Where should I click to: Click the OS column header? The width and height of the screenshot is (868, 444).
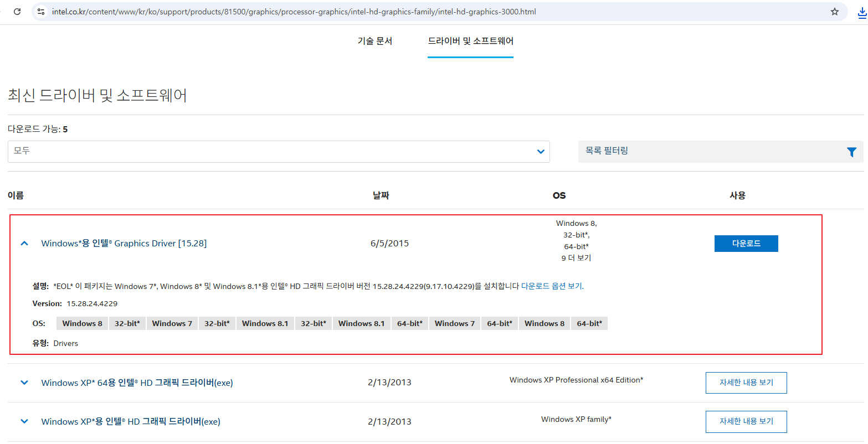559,195
